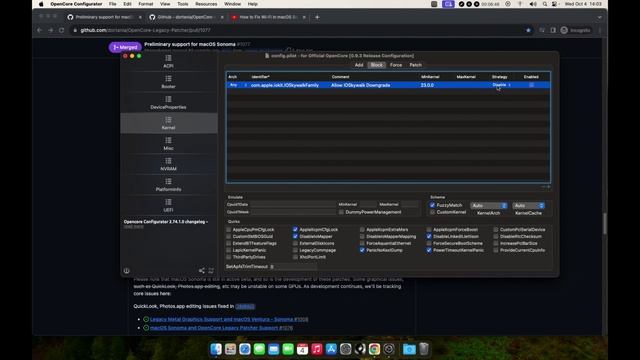Viewport: 640px width, 360px height.
Task: Click the SetApfsTrimTimeout input field
Action: [x=293, y=267]
